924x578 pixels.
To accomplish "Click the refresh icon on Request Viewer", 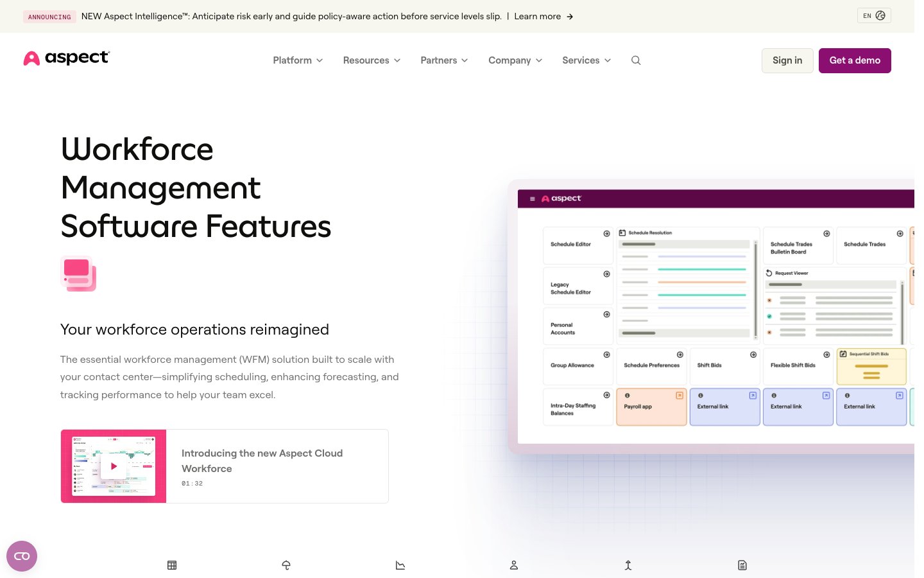I will [769, 272].
